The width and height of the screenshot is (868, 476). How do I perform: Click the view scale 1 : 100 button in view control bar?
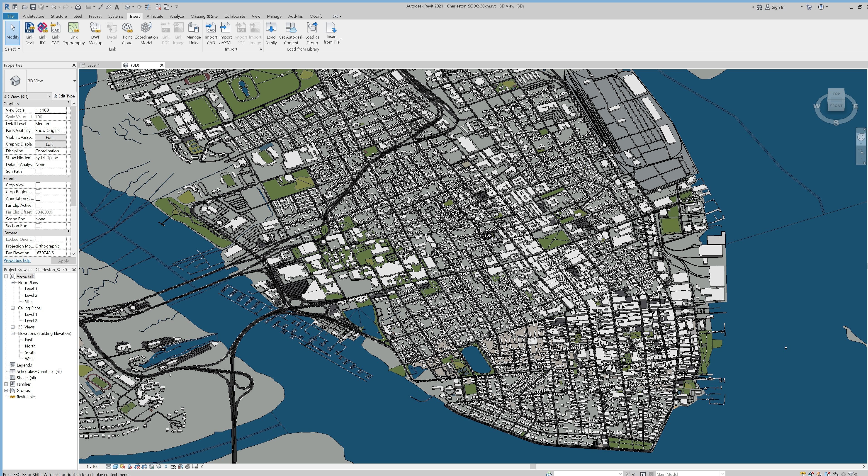(x=92, y=466)
